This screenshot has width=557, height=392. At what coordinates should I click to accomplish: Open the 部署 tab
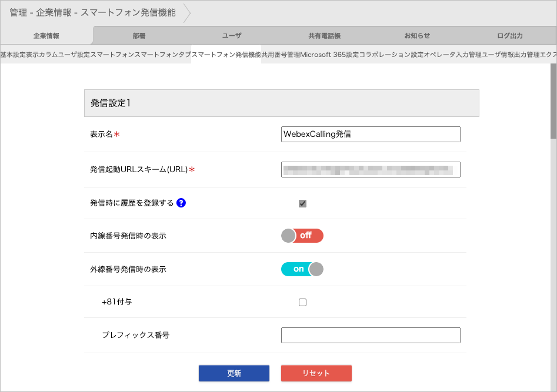139,36
